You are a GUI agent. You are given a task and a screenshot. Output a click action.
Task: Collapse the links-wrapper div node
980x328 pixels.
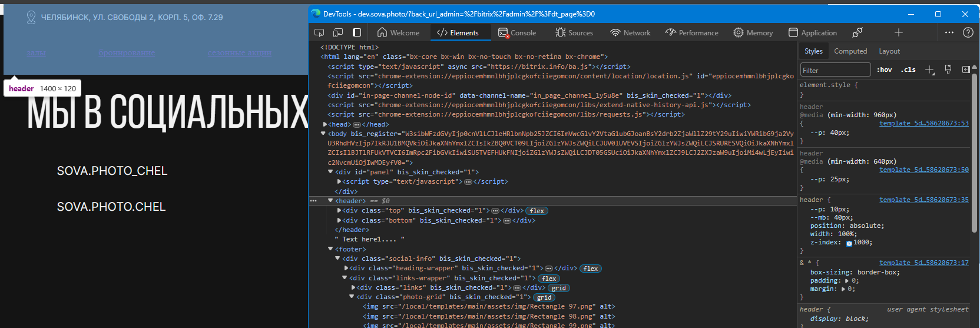pyautogui.click(x=345, y=278)
